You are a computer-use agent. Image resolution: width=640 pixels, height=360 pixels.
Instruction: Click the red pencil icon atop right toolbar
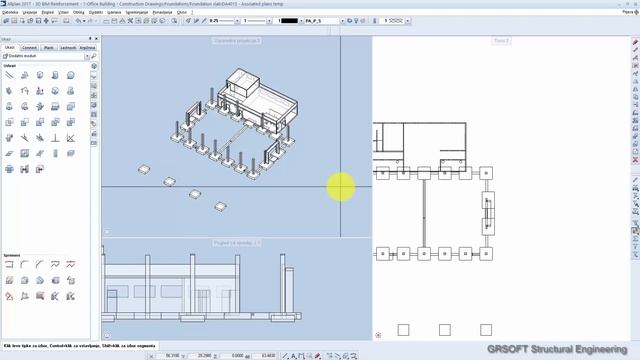point(635,42)
